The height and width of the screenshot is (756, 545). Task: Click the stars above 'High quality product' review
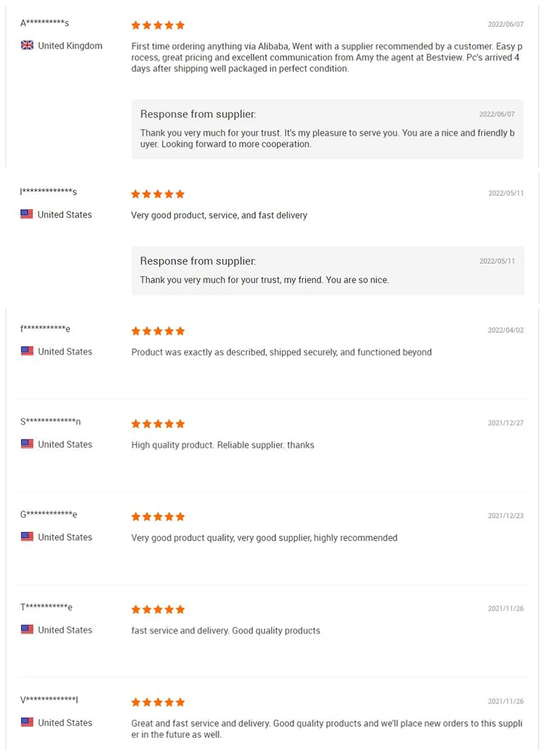tap(158, 424)
